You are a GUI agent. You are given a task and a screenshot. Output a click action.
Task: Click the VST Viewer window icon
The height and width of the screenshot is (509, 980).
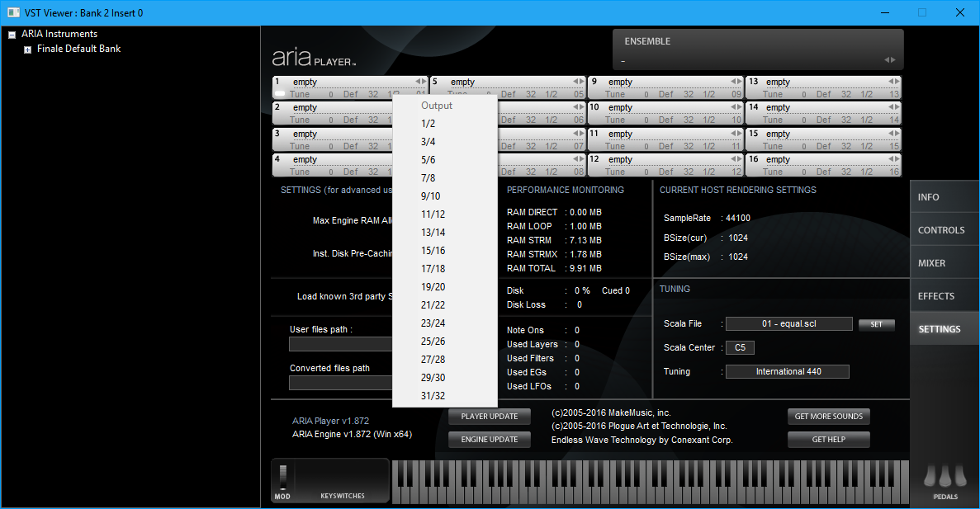point(14,12)
